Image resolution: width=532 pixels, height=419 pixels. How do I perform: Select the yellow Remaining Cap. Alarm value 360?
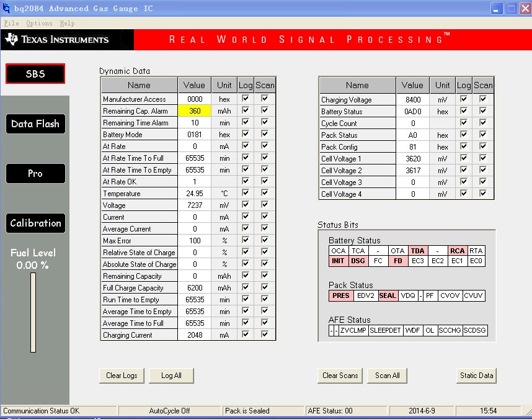[x=195, y=110]
